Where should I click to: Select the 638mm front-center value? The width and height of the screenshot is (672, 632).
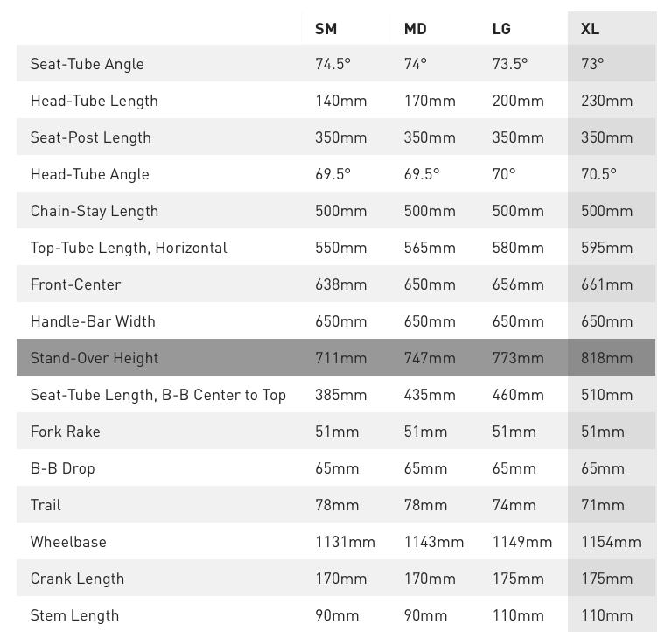pos(341,284)
